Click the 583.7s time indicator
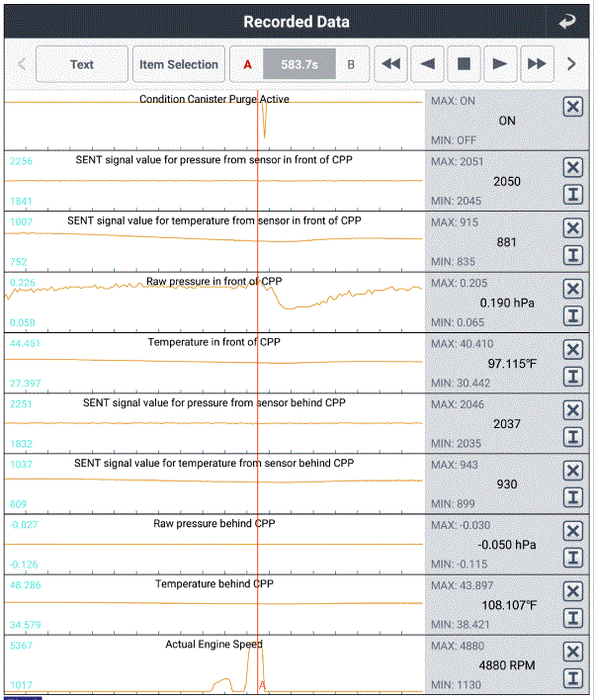The width and height of the screenshot is (594, 700). pyautogui.click(x=299, y=64)
